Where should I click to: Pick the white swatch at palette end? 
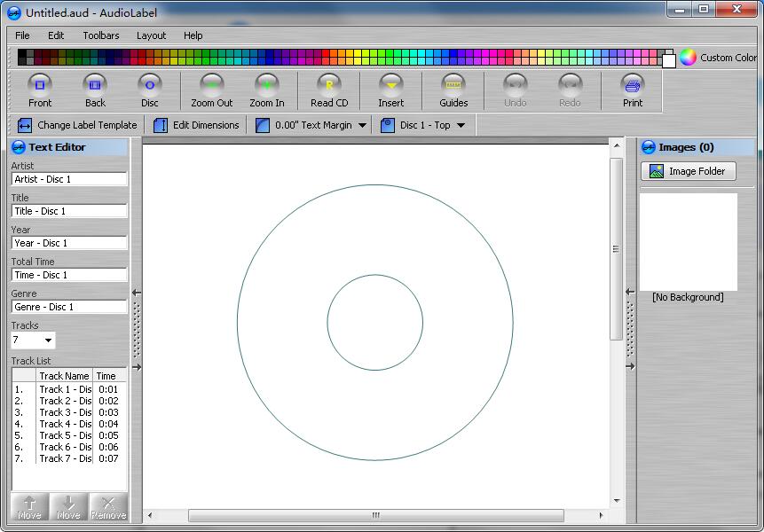669,61
